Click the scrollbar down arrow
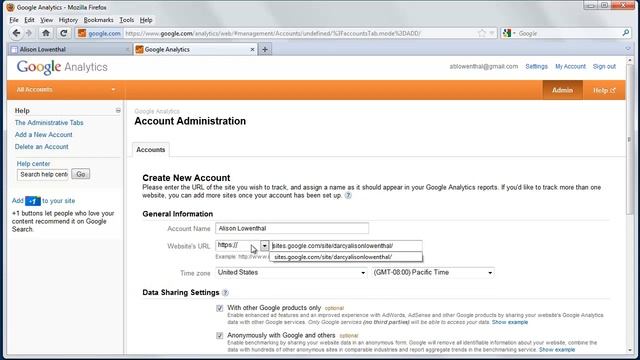 (629, 350)
